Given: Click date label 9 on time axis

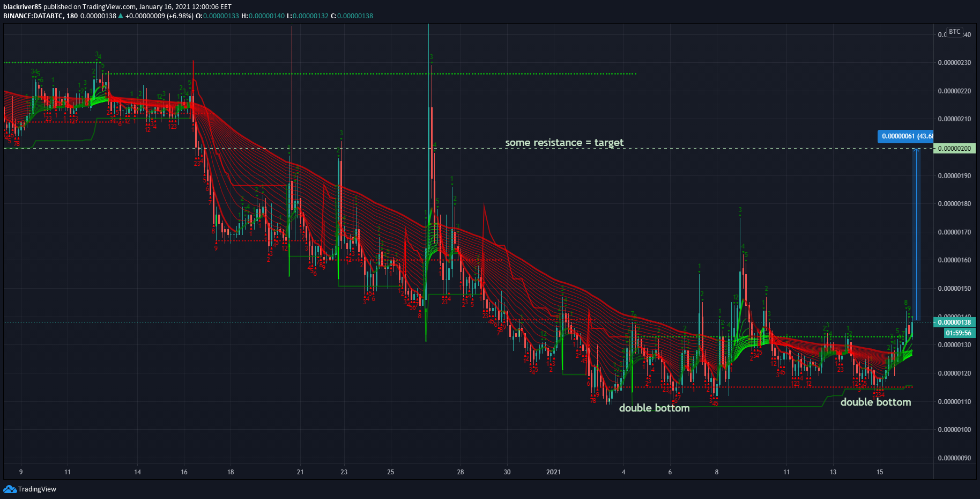Looking at the screenshot, I should (x=21, y=472).
